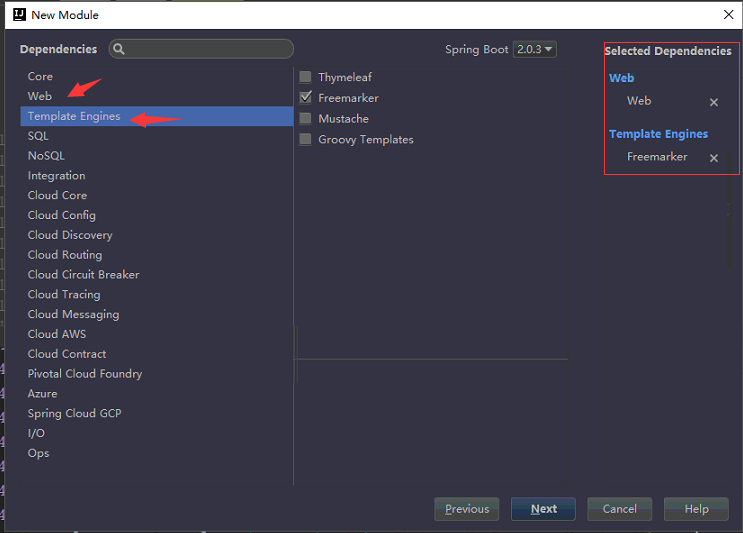Select the Ops category
Viewport: 743px width, 533px height.
pyautogui.click(x=157, y=453)
